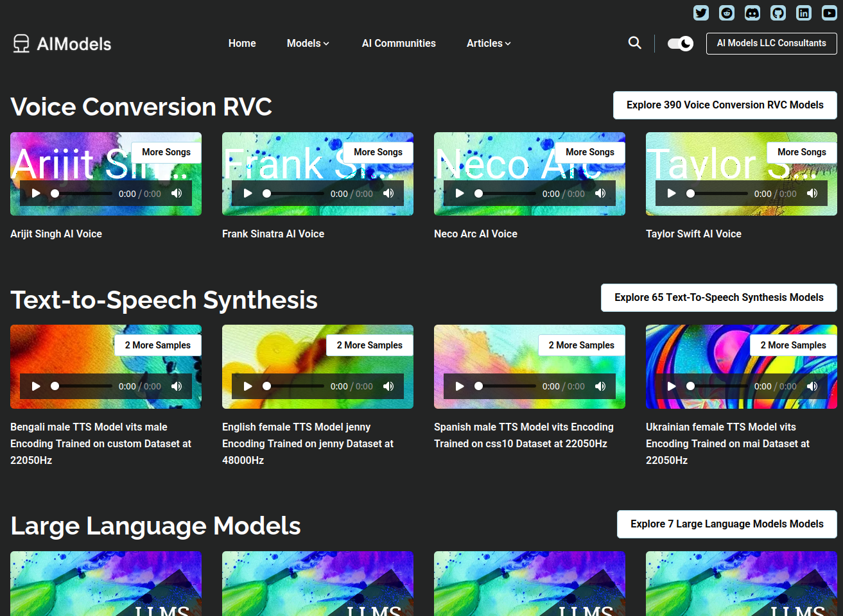Click the Spanish male TTS seek slider
Viewport: 843px width, 616px height.
[505, 386]
